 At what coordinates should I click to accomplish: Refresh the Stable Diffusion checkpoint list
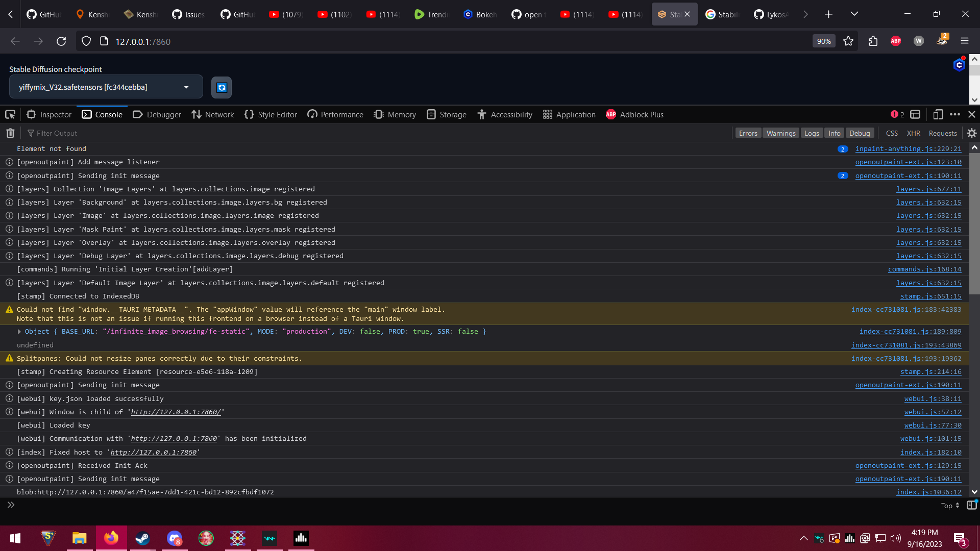point(221,87)
